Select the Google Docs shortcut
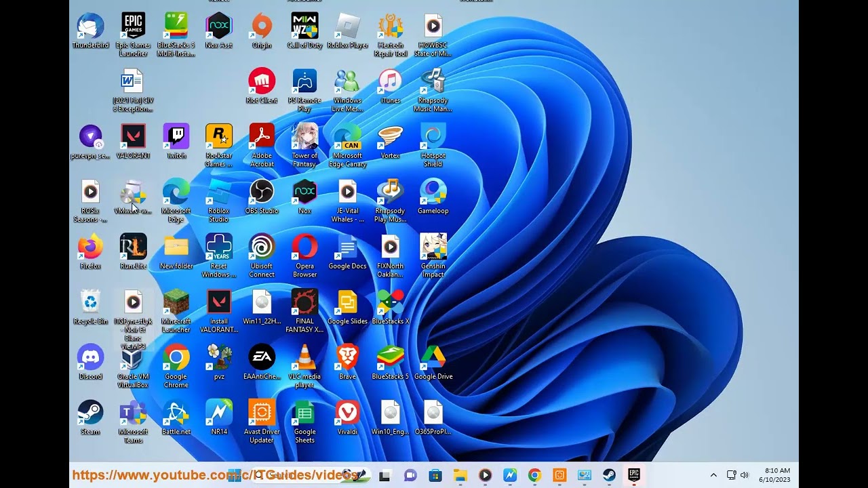This screenshot has width=868, height=488. pos(347,252)
